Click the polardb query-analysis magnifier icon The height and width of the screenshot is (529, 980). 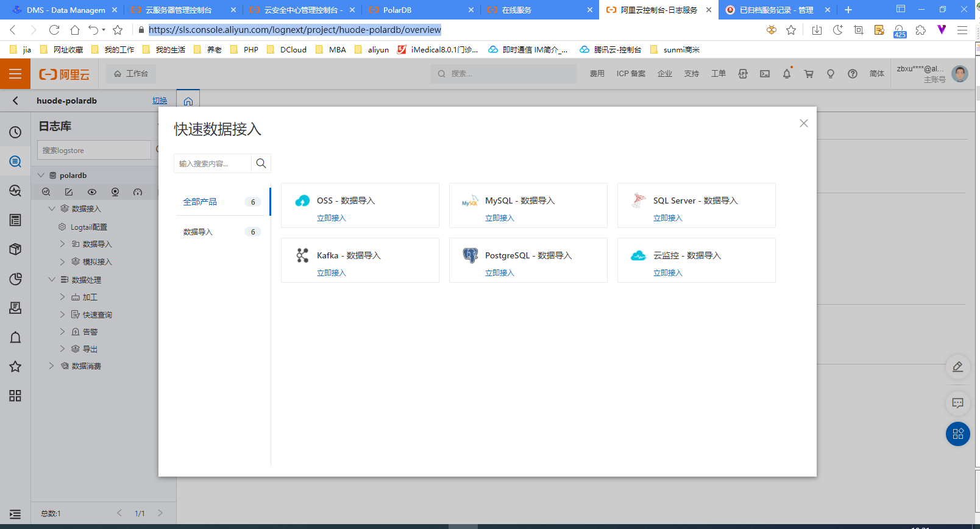[46, 192]
